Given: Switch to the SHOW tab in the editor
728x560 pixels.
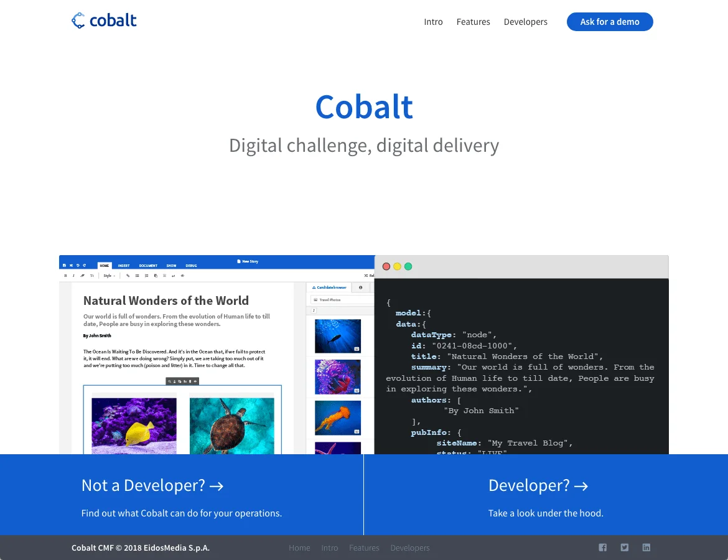Looking at the screenshot, I should pyautogui.click(x=171, y=266).
